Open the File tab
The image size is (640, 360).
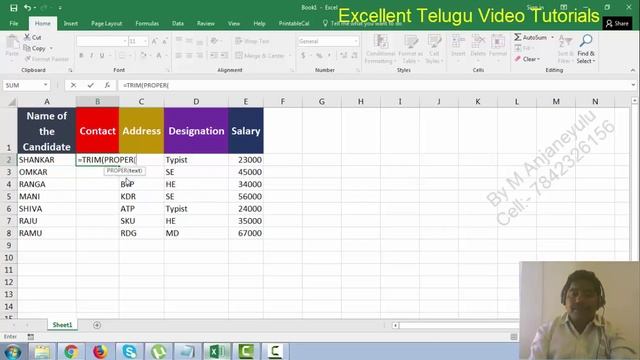(14, 24)
